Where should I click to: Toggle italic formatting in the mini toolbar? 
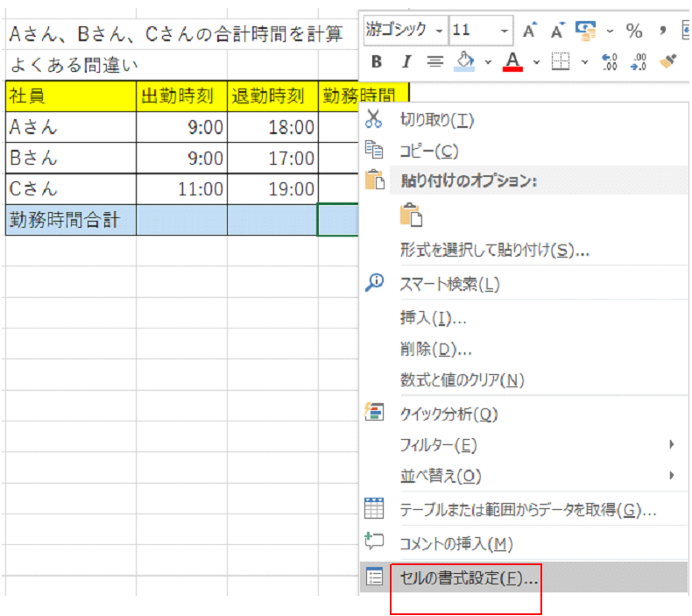coord(406,61)
